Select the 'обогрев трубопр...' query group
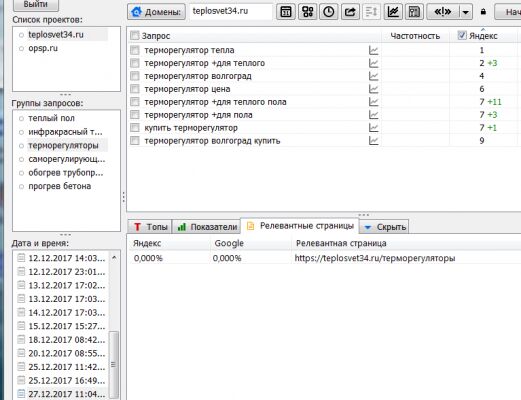The image size is (521, 400). click(66, 173)
